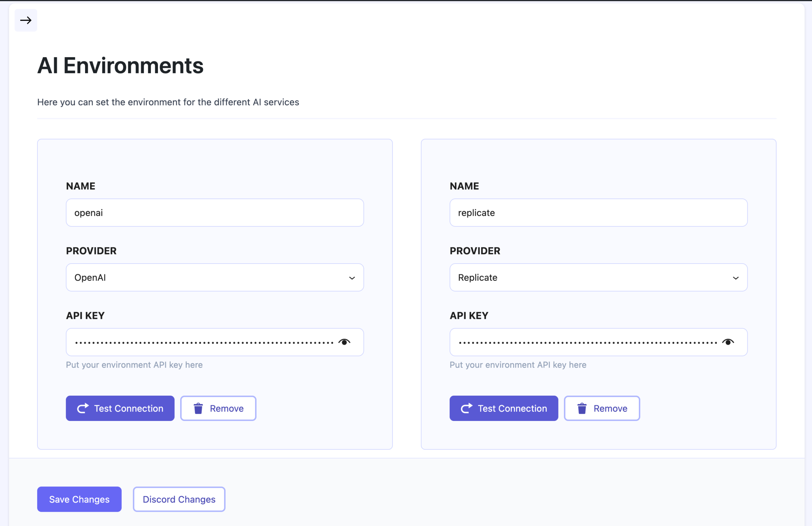812x526 pixels.
Task: Click the chevron in the OpenAI provider select
Action: [x=352, y=278]
